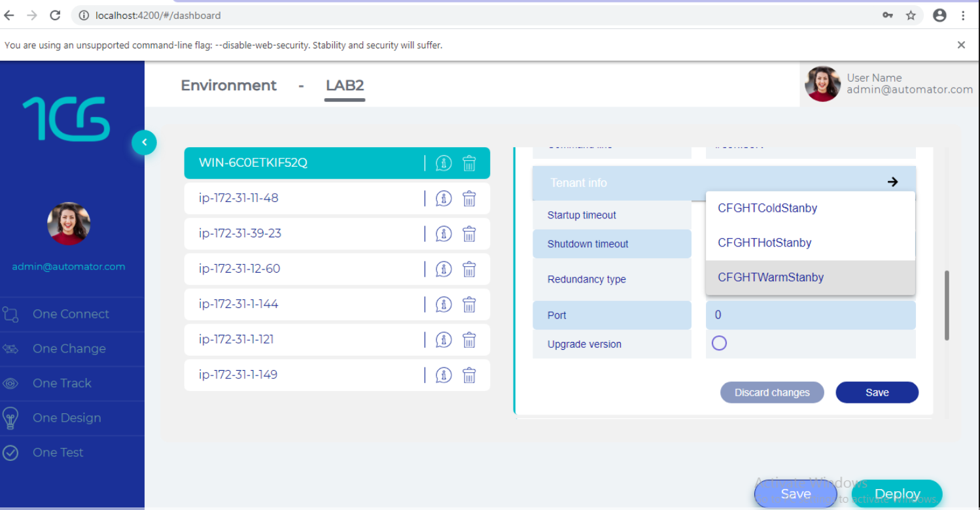
Task: Expand the Tenant info section arrow
Action: coord(892,182)
